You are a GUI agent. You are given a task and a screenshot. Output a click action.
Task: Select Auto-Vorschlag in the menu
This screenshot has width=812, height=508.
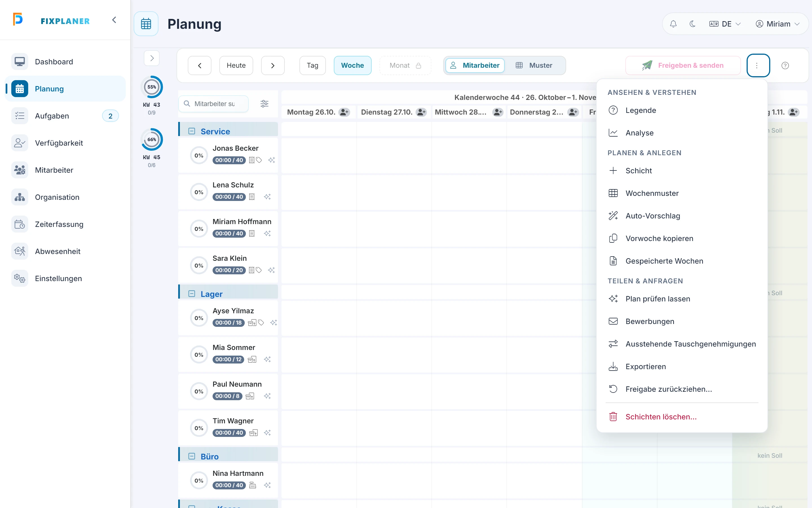[682, 216]
